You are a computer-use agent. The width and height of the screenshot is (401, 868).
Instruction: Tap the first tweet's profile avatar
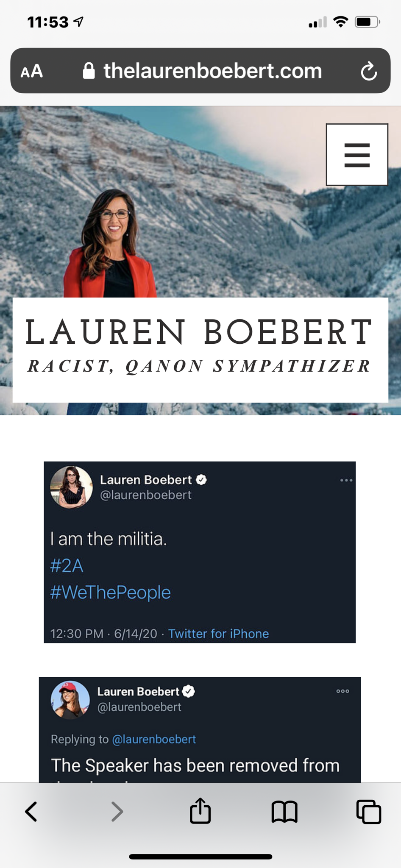pyautogui.click(x=71, y=487)
